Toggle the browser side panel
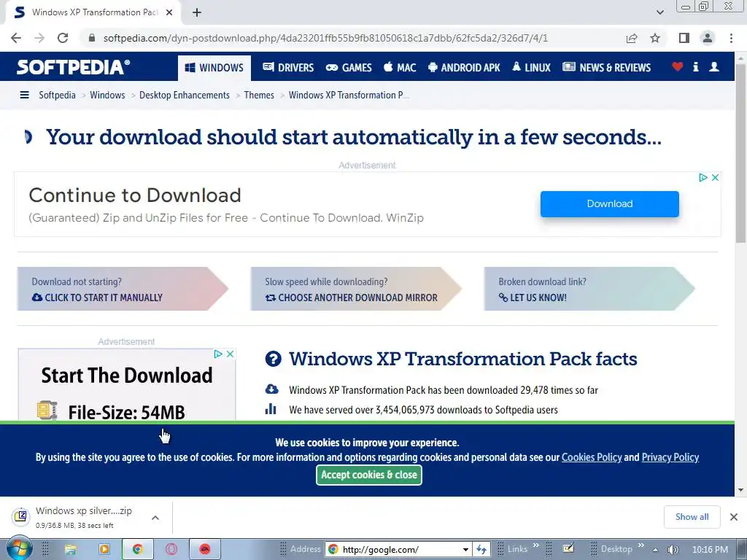Image resolution: width=747 pixels, height=560 pixels. (684, 38)
